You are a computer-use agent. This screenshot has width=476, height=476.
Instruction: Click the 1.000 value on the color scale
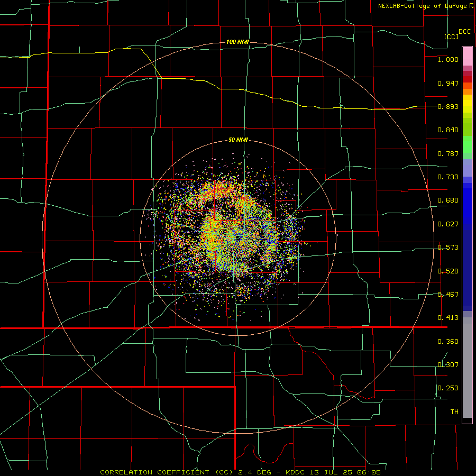click(x=448, y=59)
